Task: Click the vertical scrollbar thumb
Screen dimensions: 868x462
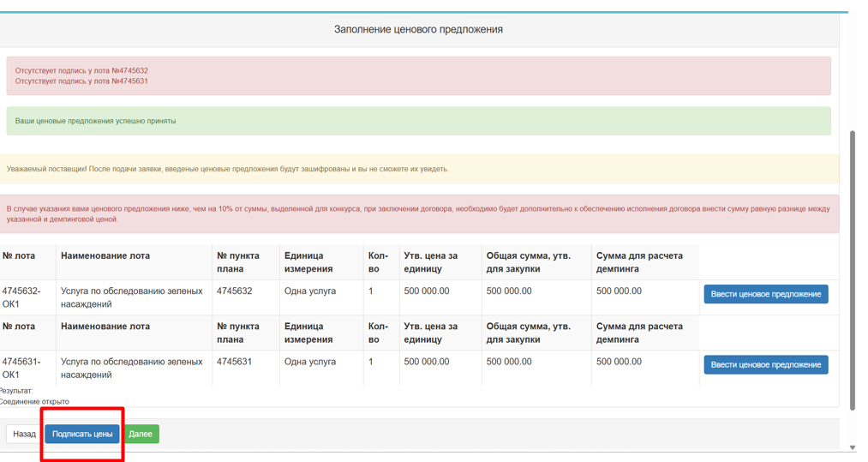Action: point(852,270)
